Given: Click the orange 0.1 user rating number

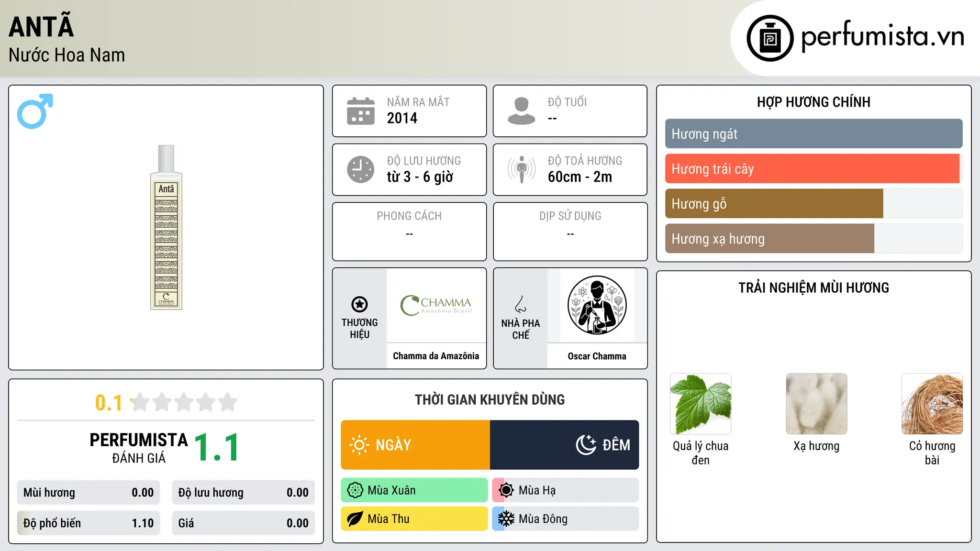Looking at the screenshot, I should [x=109, y=403].
